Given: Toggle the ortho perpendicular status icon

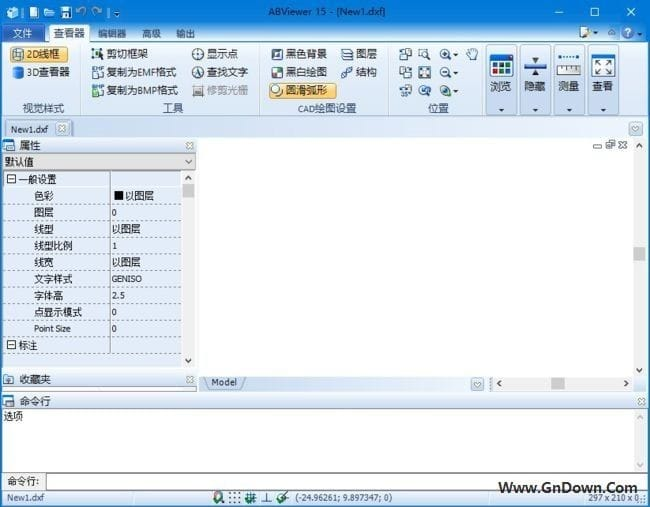Looking at the screenshot, I should (x=267, y=497).
